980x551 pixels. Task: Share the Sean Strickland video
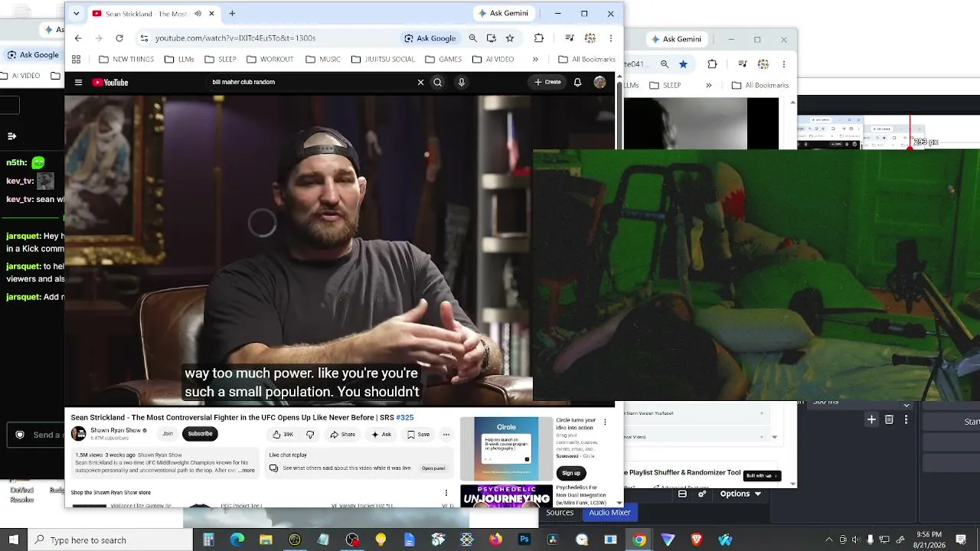point(342,434)
